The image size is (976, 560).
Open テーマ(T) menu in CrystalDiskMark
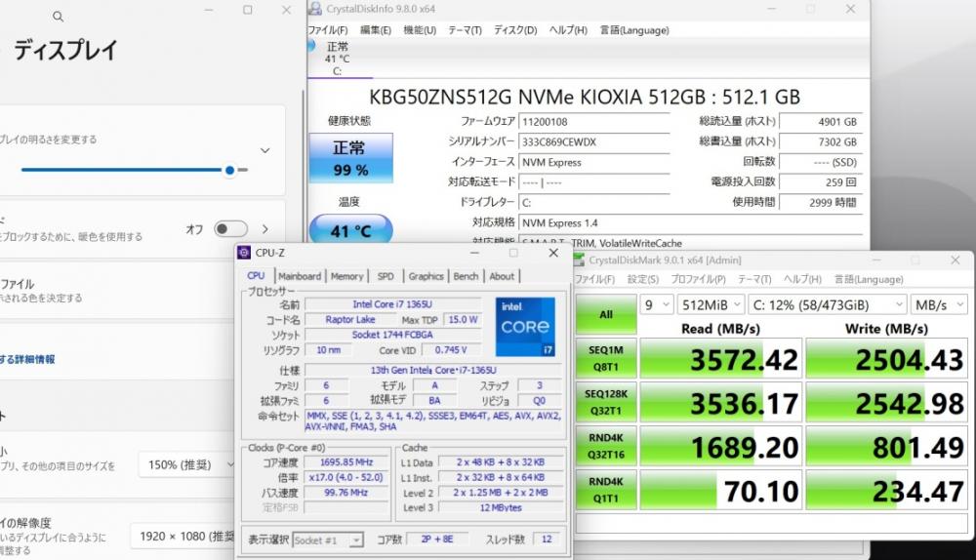click(754, 279)
